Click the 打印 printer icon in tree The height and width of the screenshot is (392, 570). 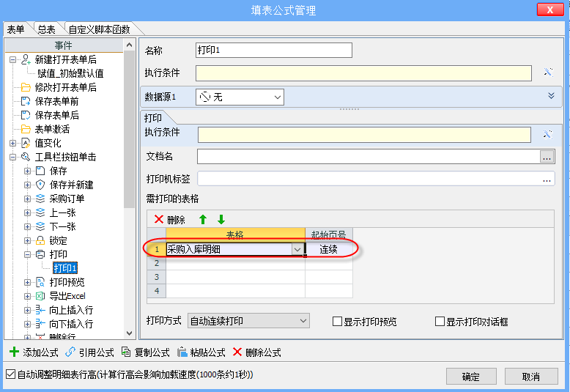click(x=40, y=254)
